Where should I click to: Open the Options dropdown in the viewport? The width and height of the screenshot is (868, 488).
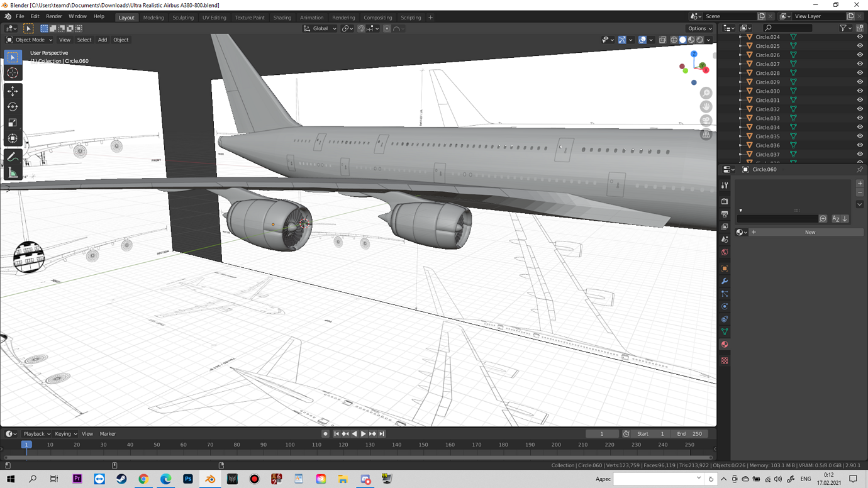pyautogui.click(x=699, y=28)
